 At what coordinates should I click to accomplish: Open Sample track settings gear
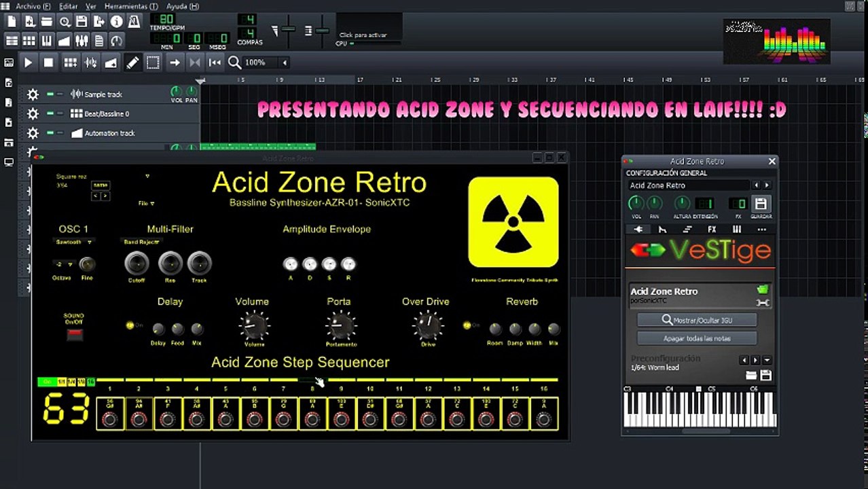[x=33, y=94]
